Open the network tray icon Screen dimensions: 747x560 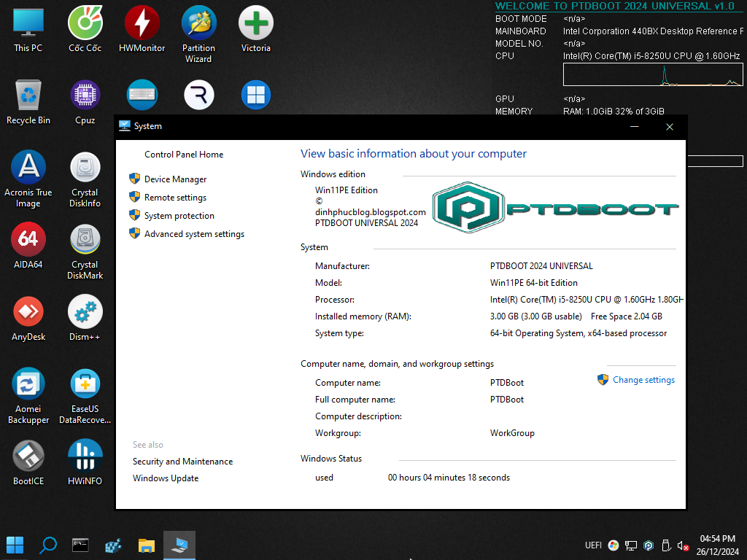click(x=631, y=545)
